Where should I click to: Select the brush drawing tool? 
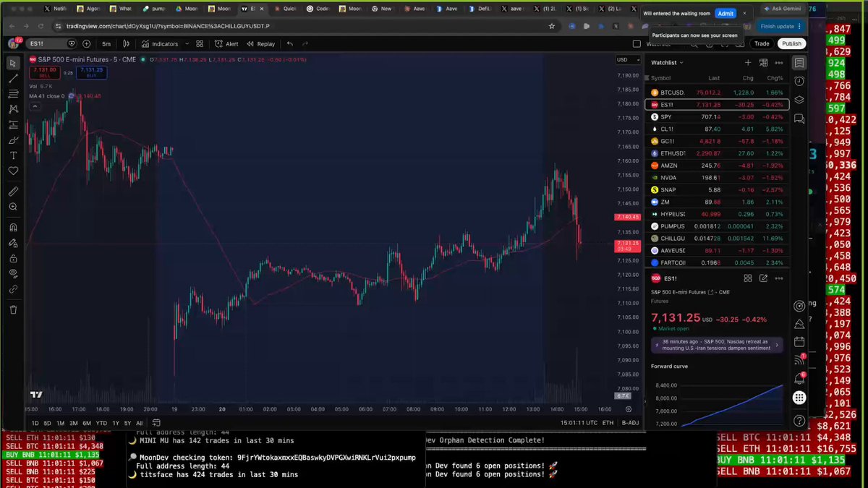pos(13,140)
